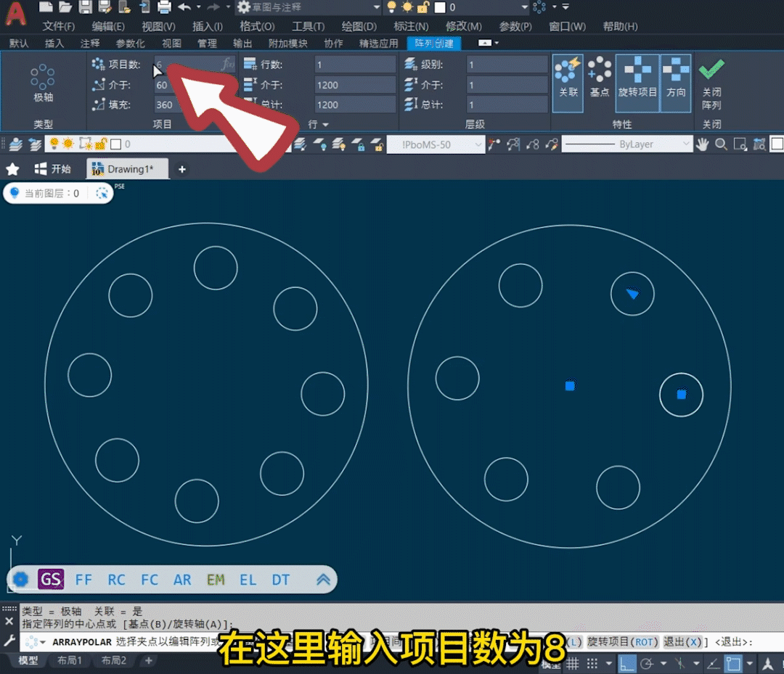Click the EM shortcut in the floating bar
Viewport: 784px width, 674px height.
tap(216, 580)
